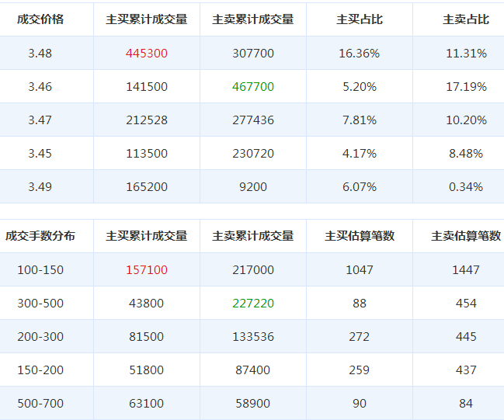Select the red 157100 buy volume

[x=146, y=270]
